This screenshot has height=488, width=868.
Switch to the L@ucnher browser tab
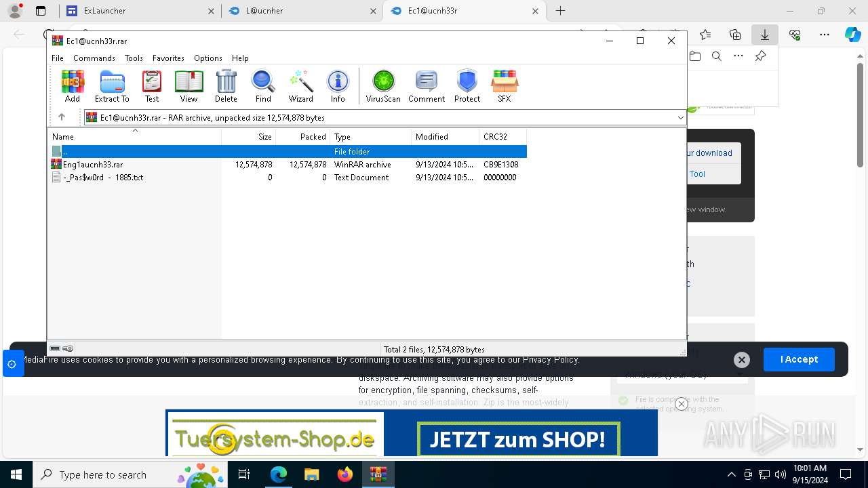pos(302,11)
